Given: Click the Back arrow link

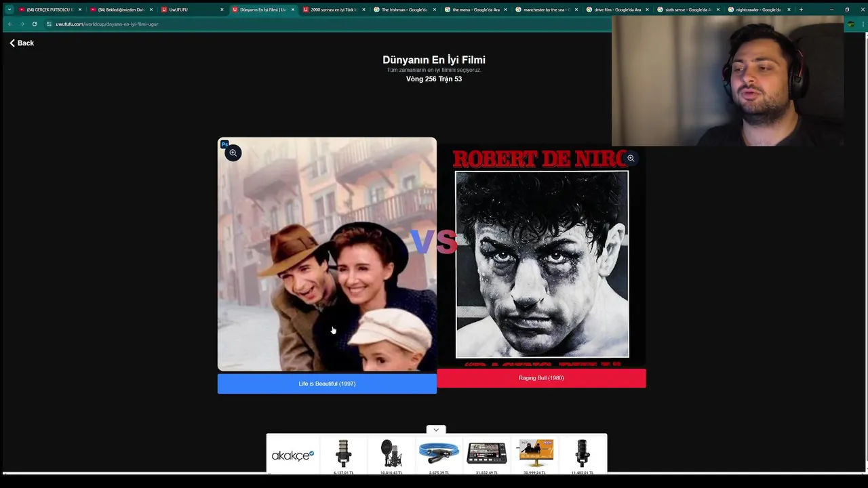Looking at the screenshot, I should click(x=22, y=43).
